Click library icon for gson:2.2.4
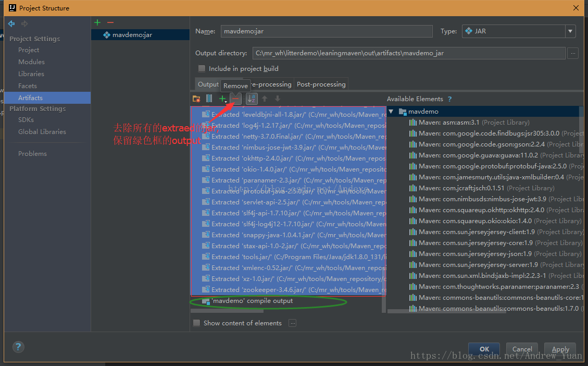Image resolution: width=588 pixels, height=366 pixels. point(413,144)
